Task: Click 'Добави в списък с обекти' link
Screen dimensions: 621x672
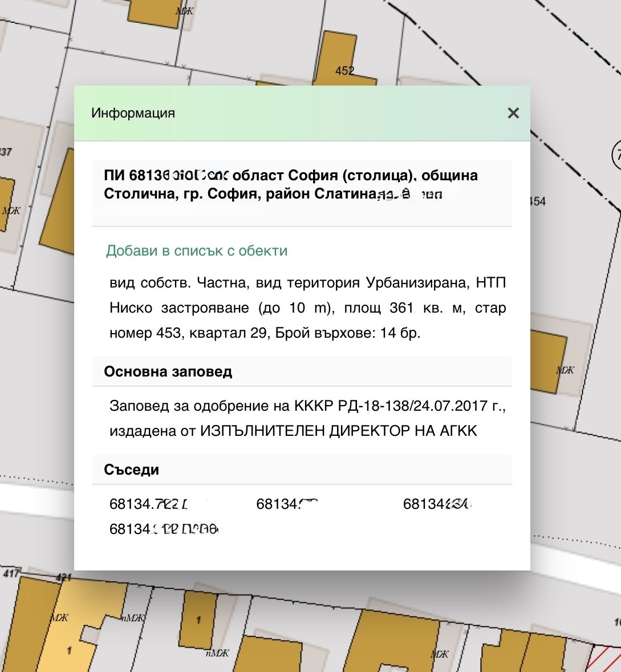Action: 197,250
